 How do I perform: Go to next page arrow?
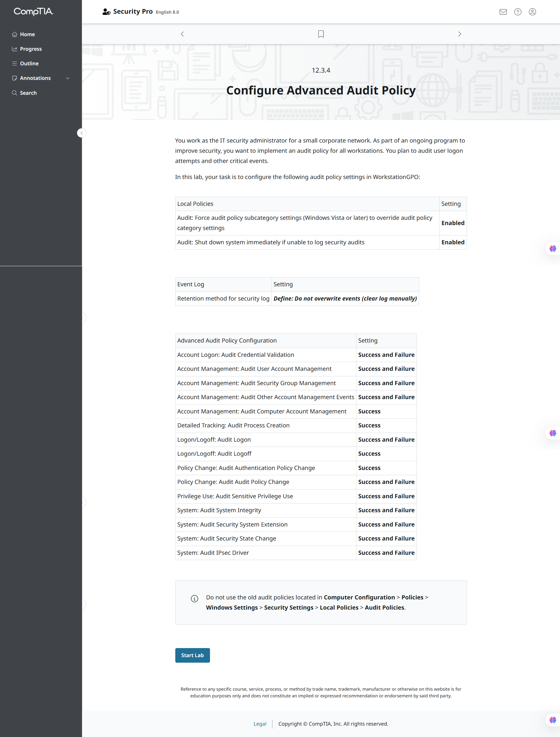coord(459,34)
